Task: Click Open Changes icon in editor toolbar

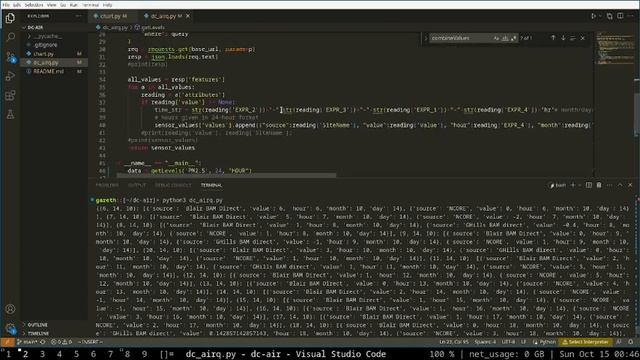Action: click(609, 16)
